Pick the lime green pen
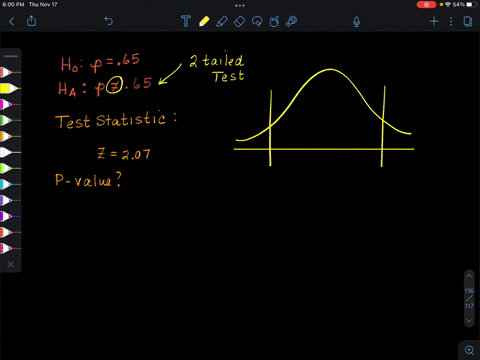The image size is (480, 360). pyautogui.click(x=10, y=168)
